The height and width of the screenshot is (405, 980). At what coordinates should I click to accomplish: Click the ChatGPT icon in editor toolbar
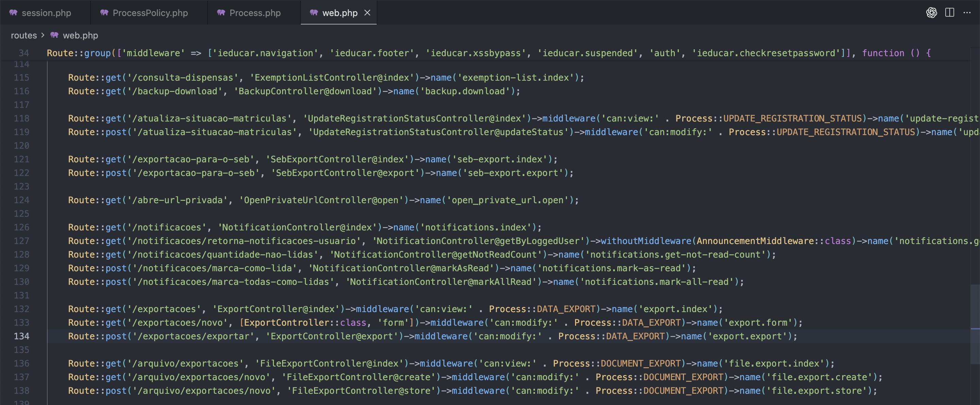tap(931, 13)
